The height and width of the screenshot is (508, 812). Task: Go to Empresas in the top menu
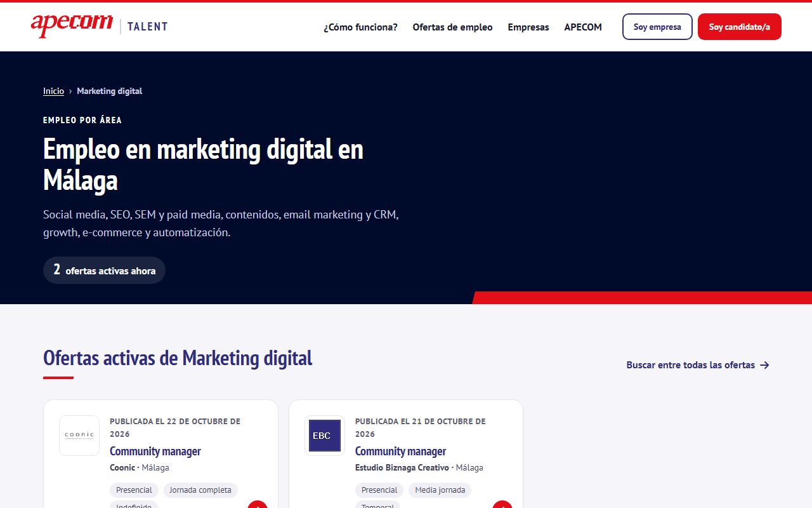(x=528, y=27)
